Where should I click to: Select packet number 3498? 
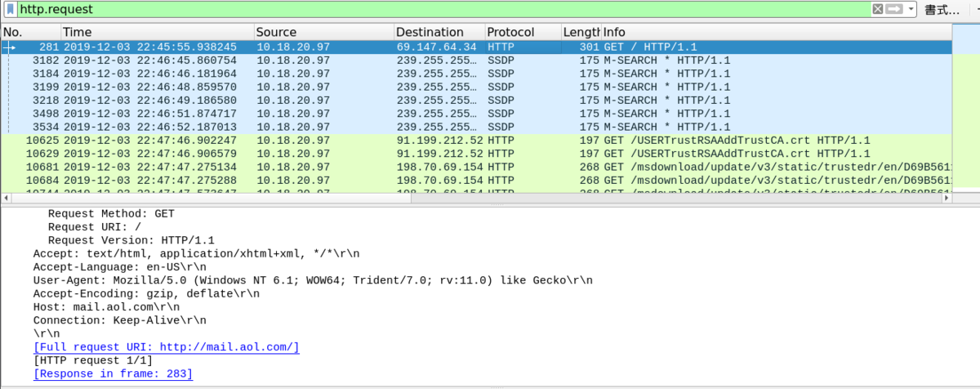coord(476,114)
